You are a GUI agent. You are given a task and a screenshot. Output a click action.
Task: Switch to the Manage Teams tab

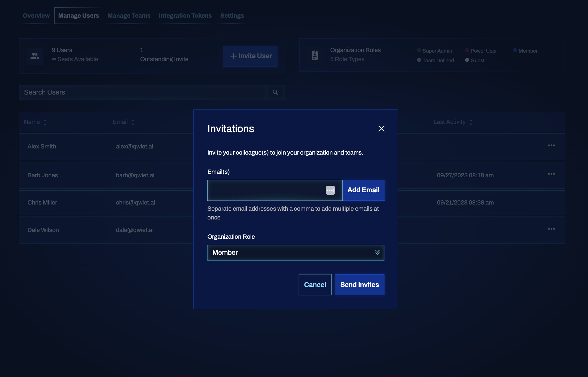[129, 15]
